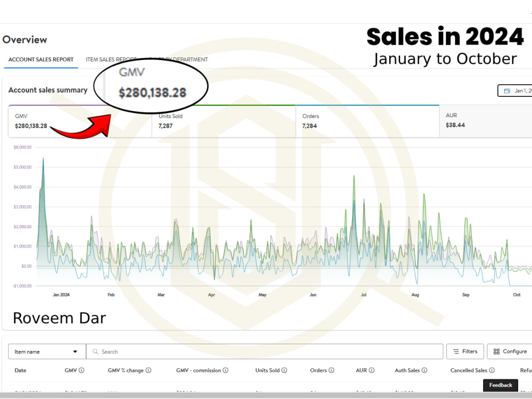Click the GMV - commission column header
The image size is (532, 399).
[198, 370]
